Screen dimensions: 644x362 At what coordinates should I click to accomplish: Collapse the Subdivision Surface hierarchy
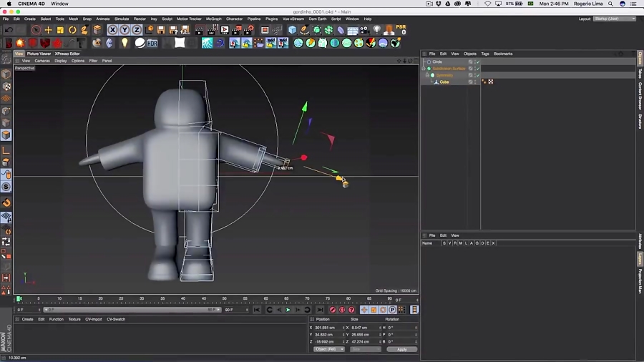[424, 69]
